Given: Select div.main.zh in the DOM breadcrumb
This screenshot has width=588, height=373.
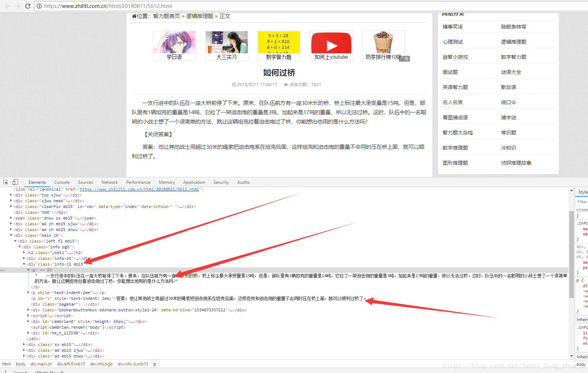Looking at the screenshot, I should coord(41,364).
